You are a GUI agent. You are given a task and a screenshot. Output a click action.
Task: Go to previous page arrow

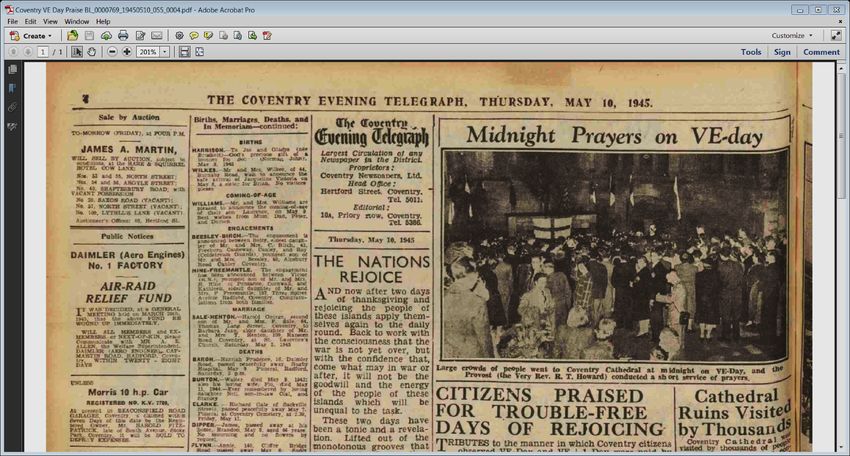(14, 52)
